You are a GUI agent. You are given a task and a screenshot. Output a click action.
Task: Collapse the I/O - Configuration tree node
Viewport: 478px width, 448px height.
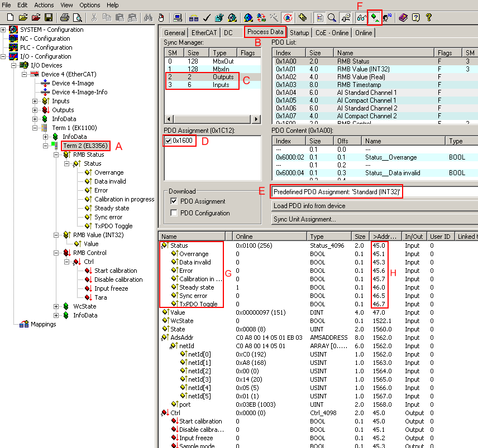[x=3, y=56]
